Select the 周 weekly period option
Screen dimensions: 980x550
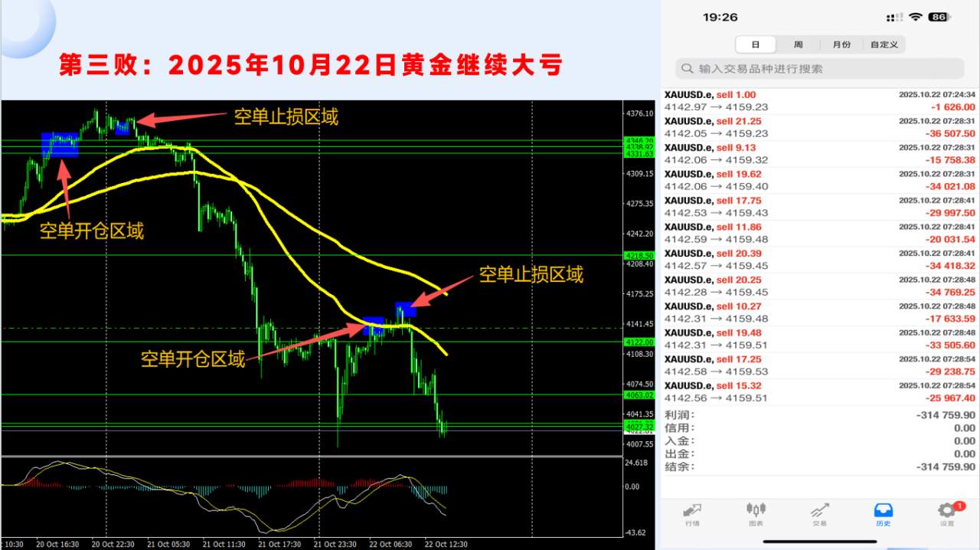pos(799,44)
